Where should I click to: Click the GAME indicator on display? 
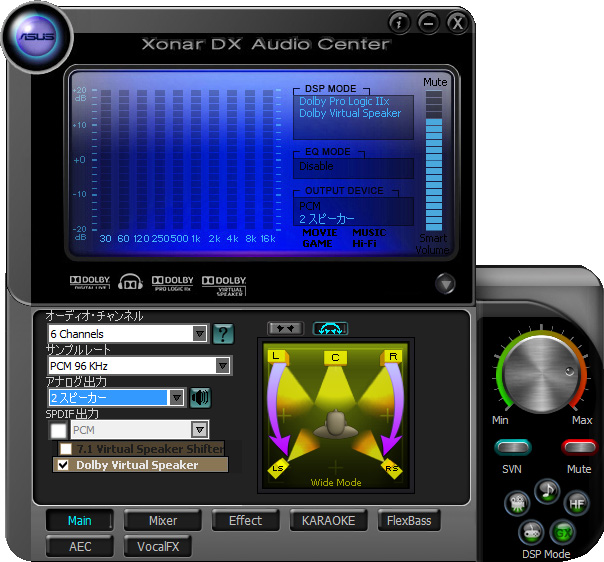click(x=317, y=244)
